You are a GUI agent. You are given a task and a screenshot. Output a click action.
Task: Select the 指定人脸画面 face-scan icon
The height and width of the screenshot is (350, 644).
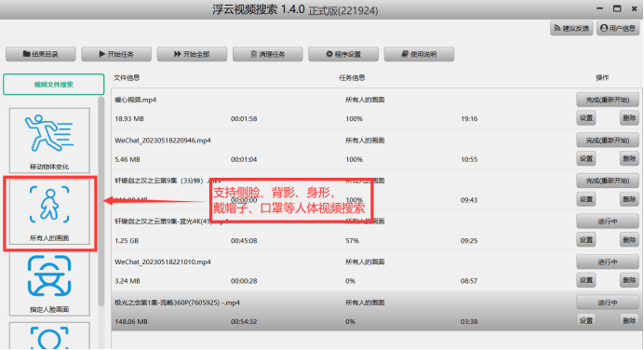click(x=49, y=284)
